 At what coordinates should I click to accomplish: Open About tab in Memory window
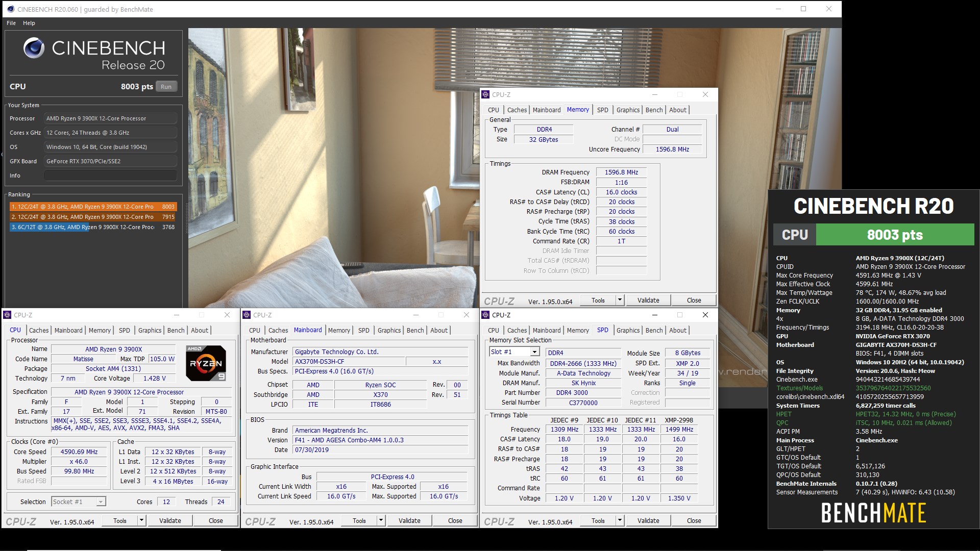pos(678,110)
